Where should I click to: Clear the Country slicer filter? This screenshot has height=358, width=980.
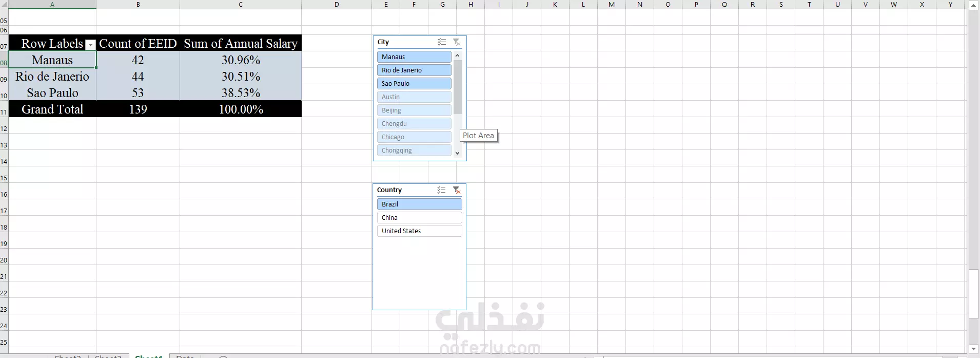coord(457,190)
